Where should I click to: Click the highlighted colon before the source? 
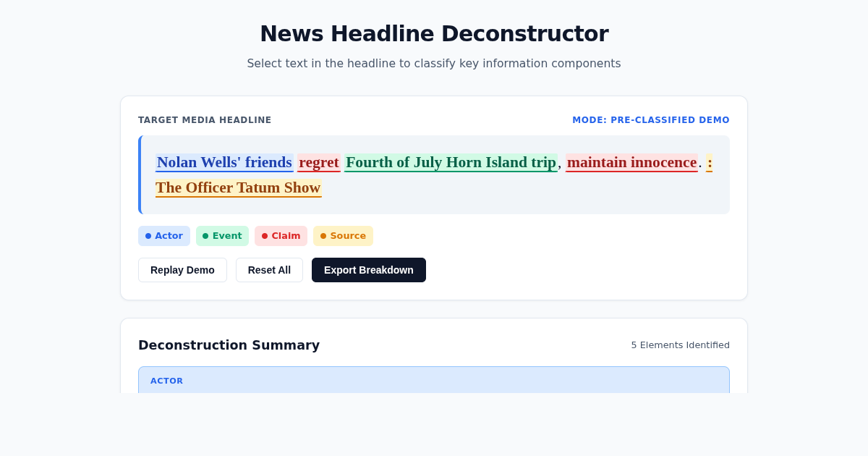(710, 162)
